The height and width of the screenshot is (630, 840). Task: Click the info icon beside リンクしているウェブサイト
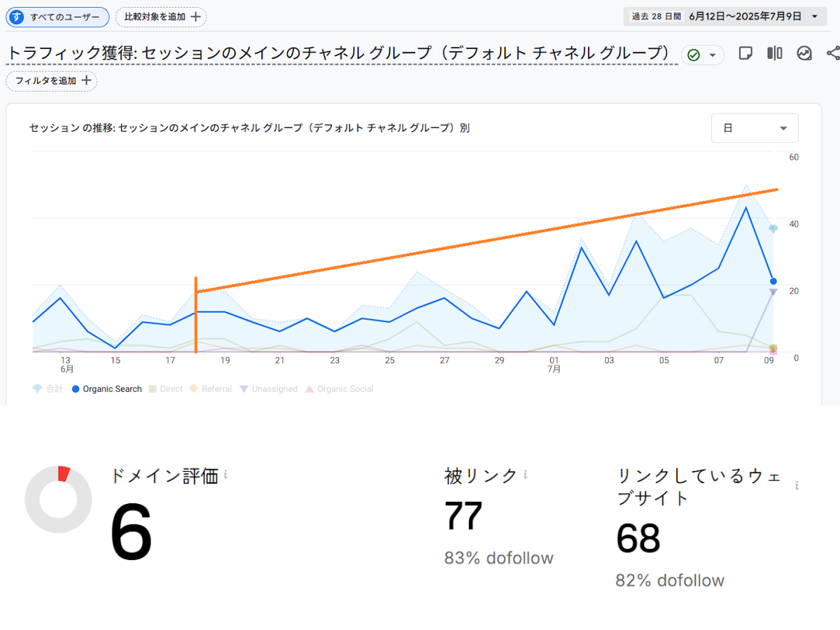pyautogui.click(x=797, y=486)
